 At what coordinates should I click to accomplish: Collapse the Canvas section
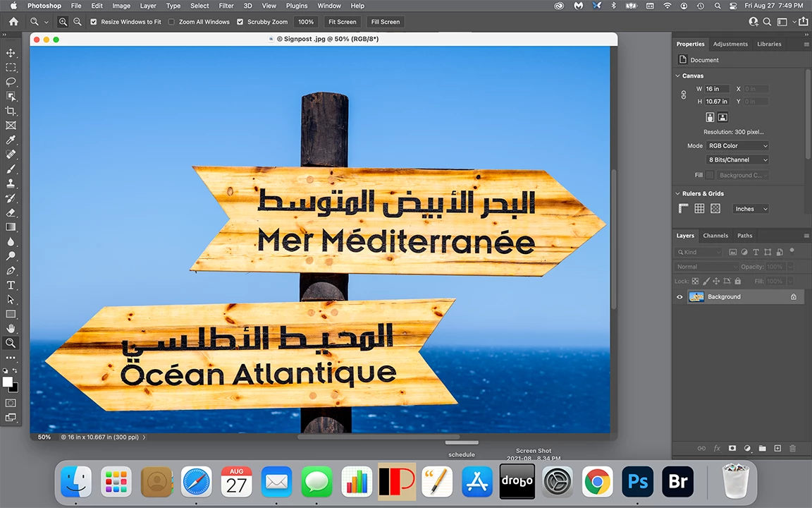677,75
